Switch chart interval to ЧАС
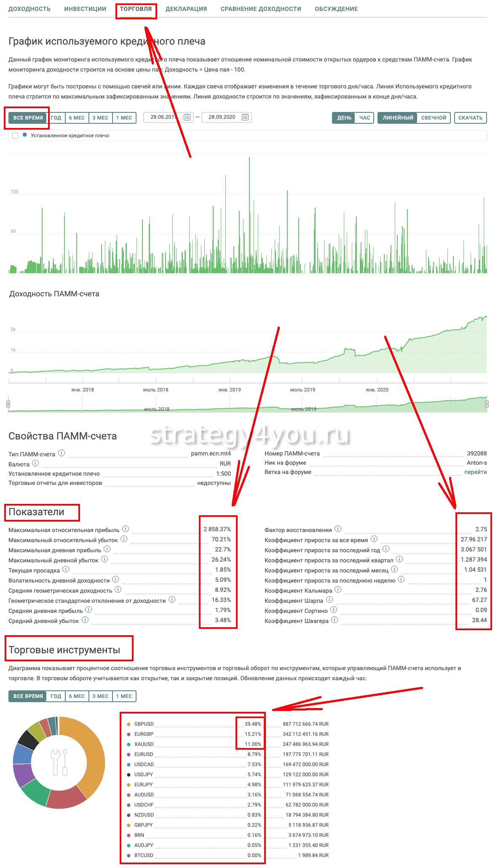Screen dimensions: 498x868 point(364,118)
